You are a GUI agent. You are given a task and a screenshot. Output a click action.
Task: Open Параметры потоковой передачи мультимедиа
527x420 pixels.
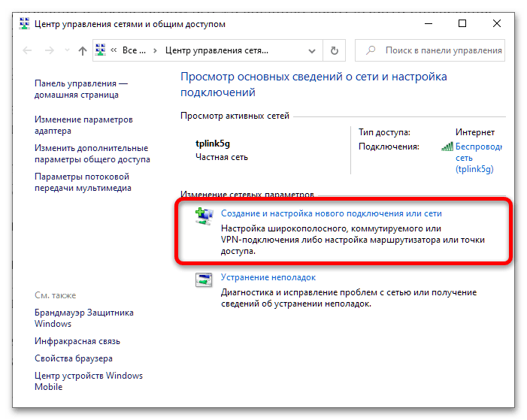coord(83,182)
